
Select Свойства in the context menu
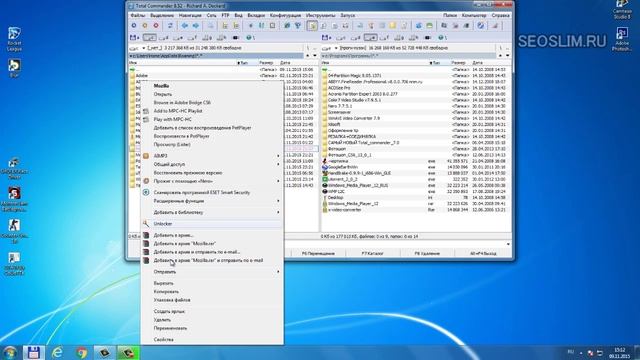pyautogui.click(x=211, y=340)
